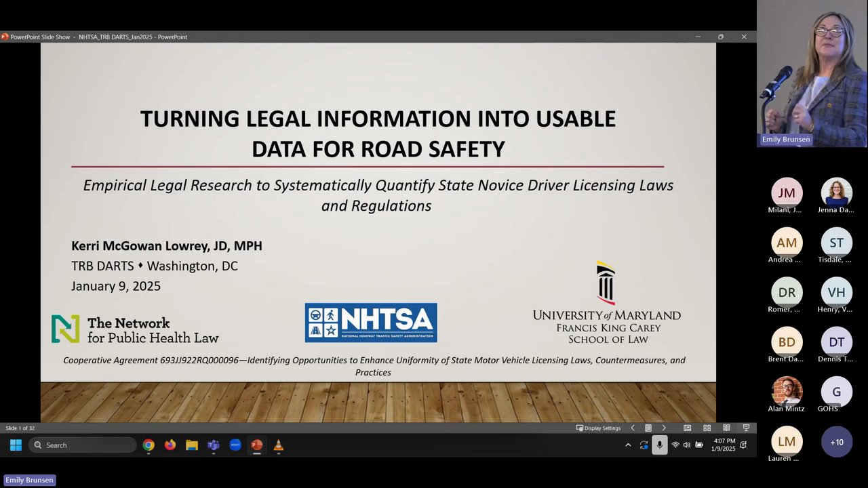This screenshot has height=488, width=868.
Task: Select participant BD Brent Da... avatar
Action: [x=787, y=342]
